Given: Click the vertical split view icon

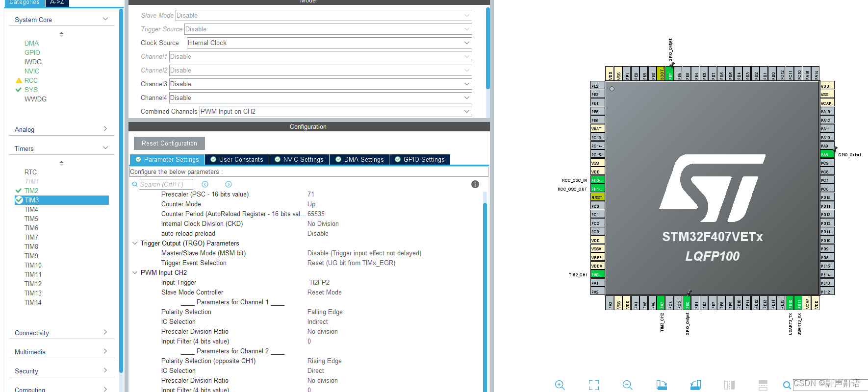Looking at the screenshot, I should tap(729, 385).
